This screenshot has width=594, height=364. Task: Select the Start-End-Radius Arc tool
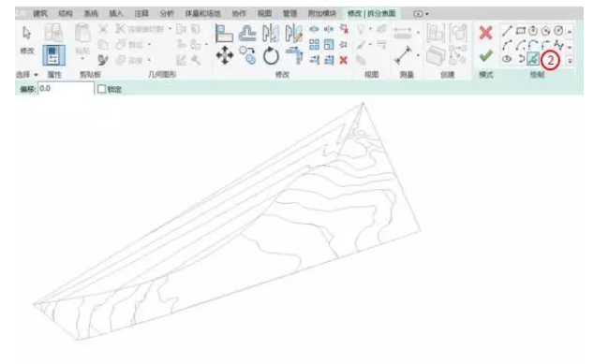tap(507, 45)
